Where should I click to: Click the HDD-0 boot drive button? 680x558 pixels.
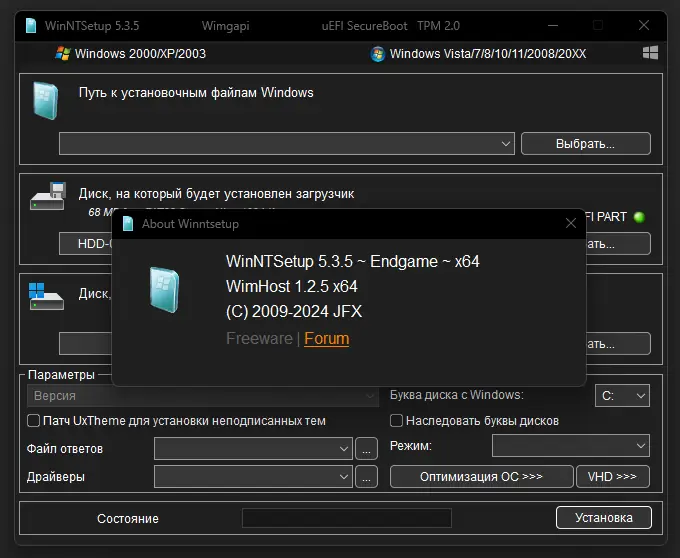(86, 244)
